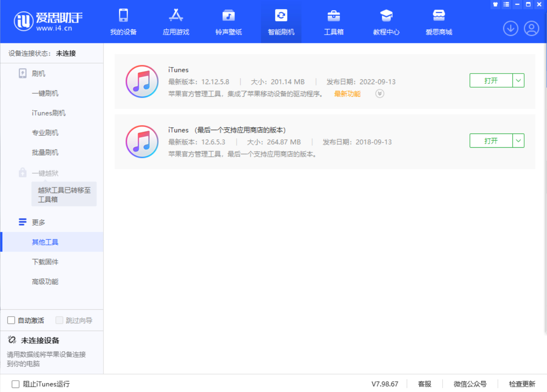The height and width of the screenshot is (392, 547).
Task: Open the 我的设备 device icon
Action: (123, 16)
